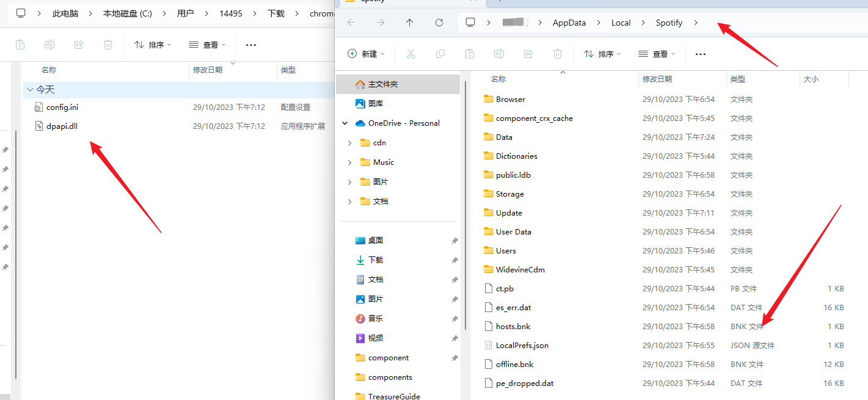Click the Refresh button in right window
The width and height of the screenshot is (868, 400).
pyautogui.click(x=439, y=23)
